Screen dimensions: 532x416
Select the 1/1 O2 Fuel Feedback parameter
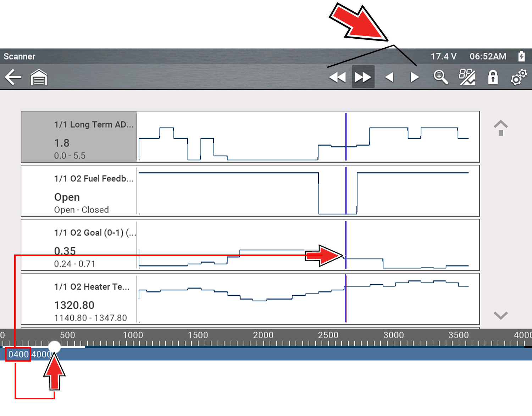(x=79, y=191)
